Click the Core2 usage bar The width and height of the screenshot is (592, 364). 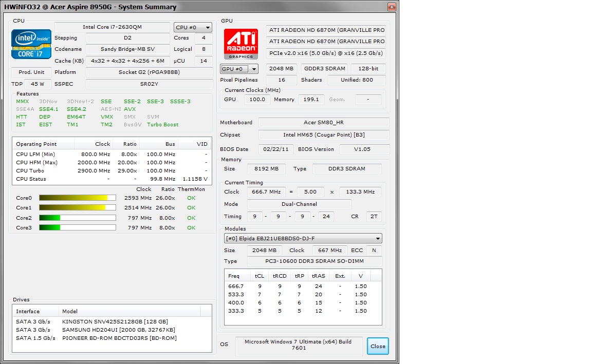coord(78,218)
